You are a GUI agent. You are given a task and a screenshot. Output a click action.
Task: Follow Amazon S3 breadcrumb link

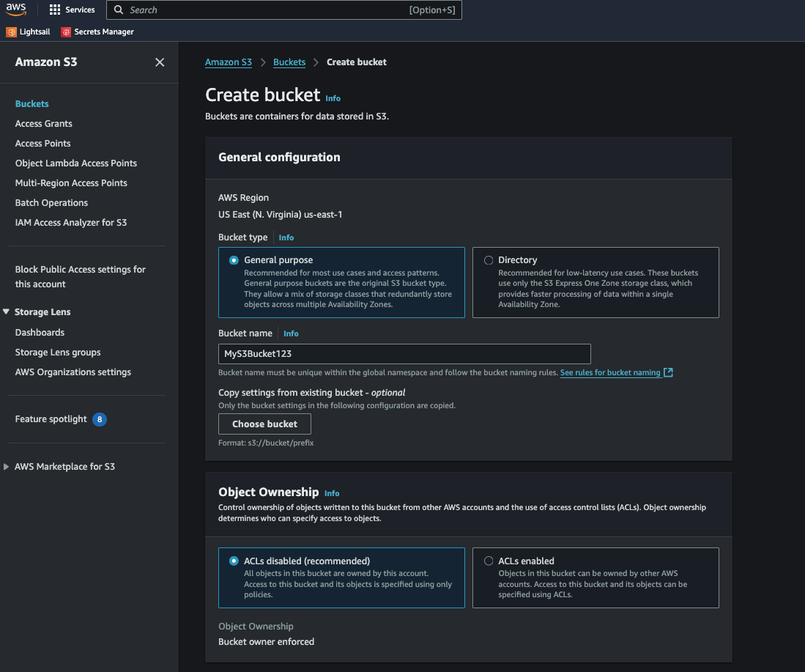click(x=229, y=62)
